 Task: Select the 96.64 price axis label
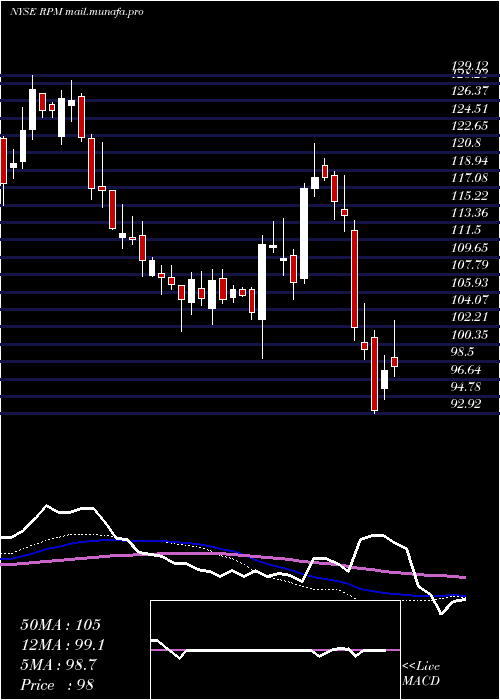468,370
